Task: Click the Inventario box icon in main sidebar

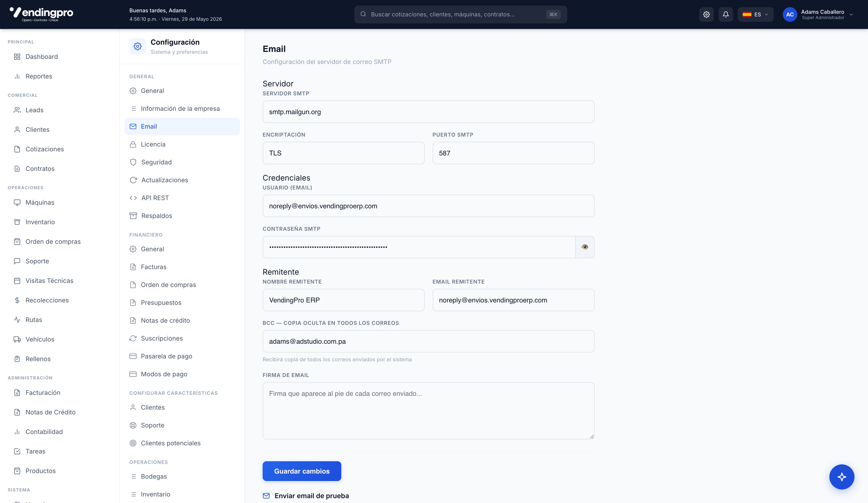Action: point(17,222)
